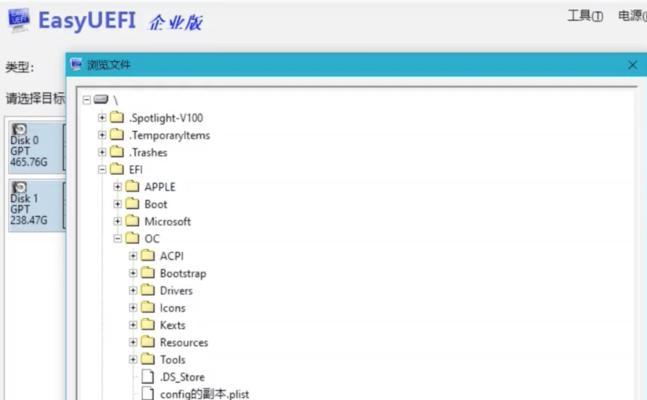This screenshot has height=400, width=647.
Task: Expand the .Trashes folder node
Action: point(102,152)
